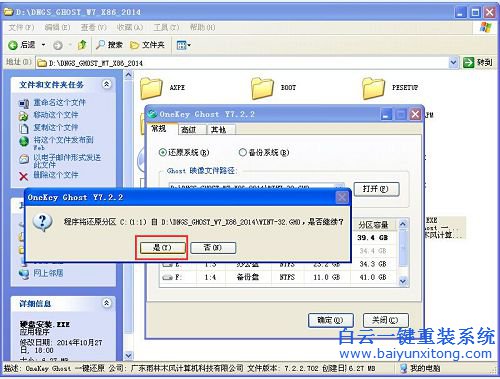Open the 帮助 menu in Explorer

(x=202, y=27)
